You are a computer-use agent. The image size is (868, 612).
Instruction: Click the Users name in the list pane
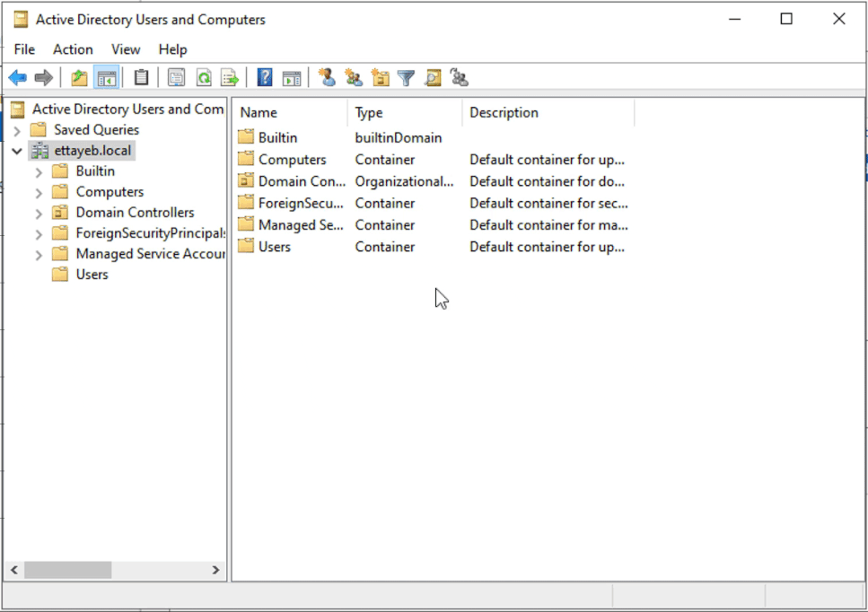(x=274, y=246)
